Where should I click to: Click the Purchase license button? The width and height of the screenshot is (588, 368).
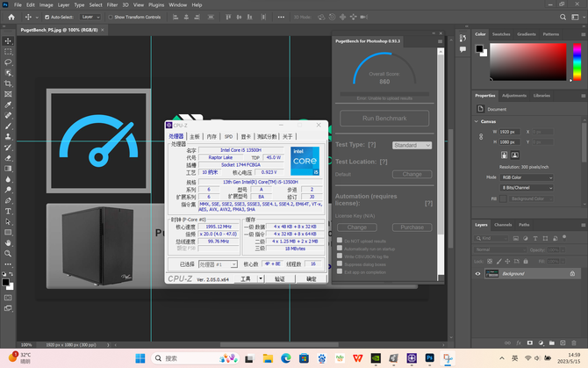click(x=412, y=227)
